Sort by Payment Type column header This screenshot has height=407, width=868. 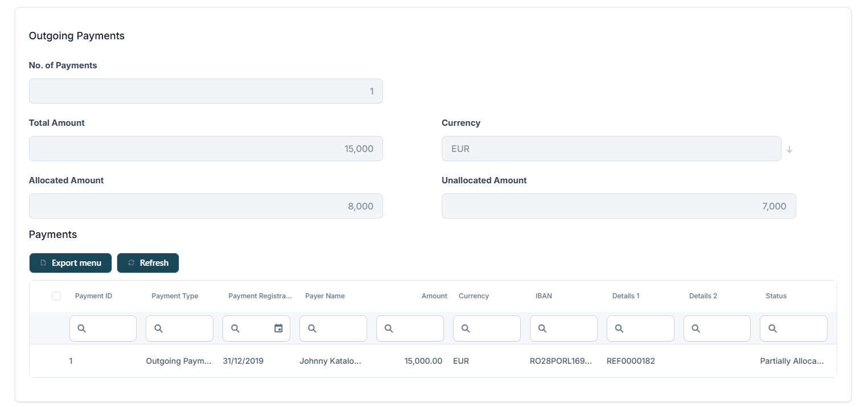(x=175, y=296)
